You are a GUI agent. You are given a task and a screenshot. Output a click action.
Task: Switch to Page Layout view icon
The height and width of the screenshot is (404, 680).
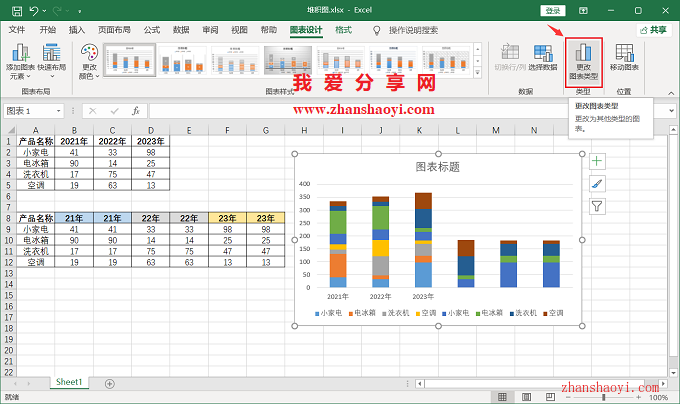(526, 397)
